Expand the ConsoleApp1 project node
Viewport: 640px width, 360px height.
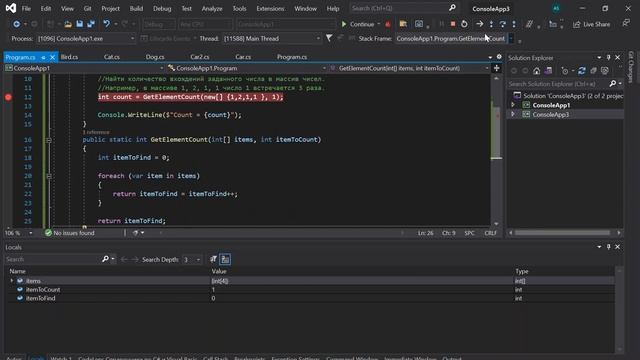[x=513, y=105]
